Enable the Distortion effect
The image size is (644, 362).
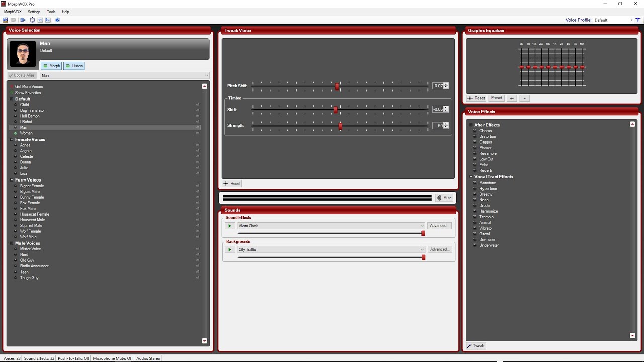coord(475,136)
